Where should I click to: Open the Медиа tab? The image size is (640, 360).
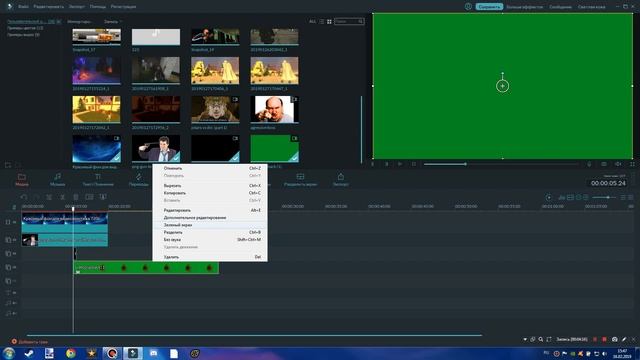(x=22, y=180)
